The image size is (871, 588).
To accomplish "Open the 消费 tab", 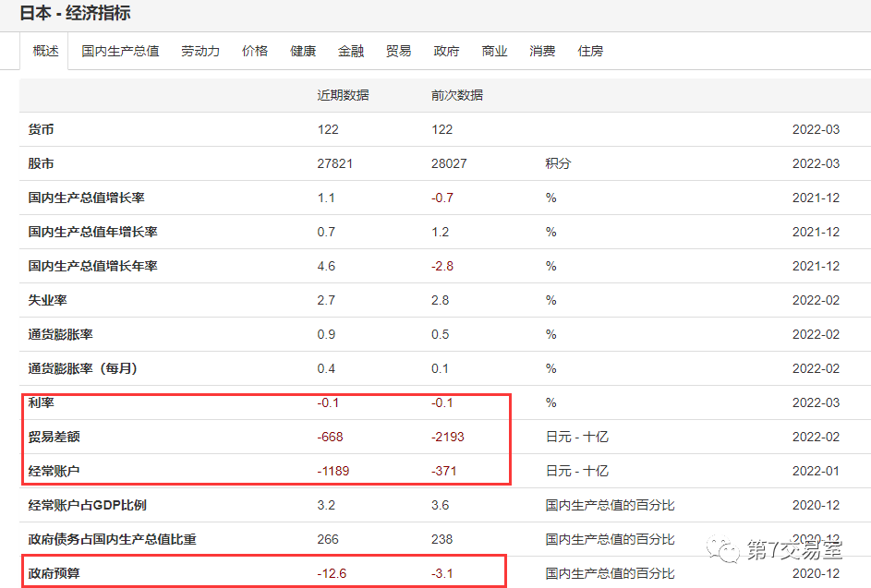I will tap(542, 51).
